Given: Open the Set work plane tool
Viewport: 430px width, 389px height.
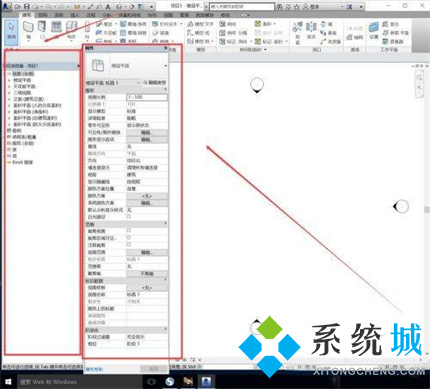Looking at the screenshot, I should click(x=374, y=31).
